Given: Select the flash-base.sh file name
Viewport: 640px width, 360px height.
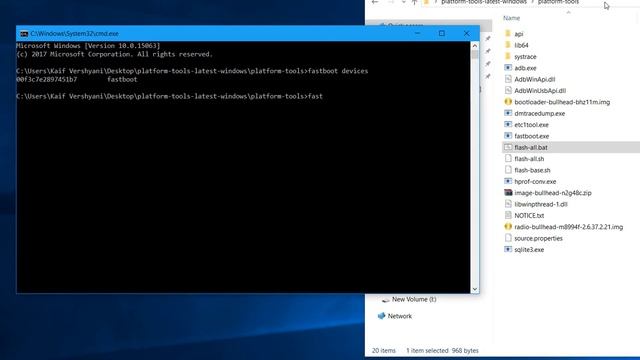Looking at the screenshot, I should coord(532,170).
